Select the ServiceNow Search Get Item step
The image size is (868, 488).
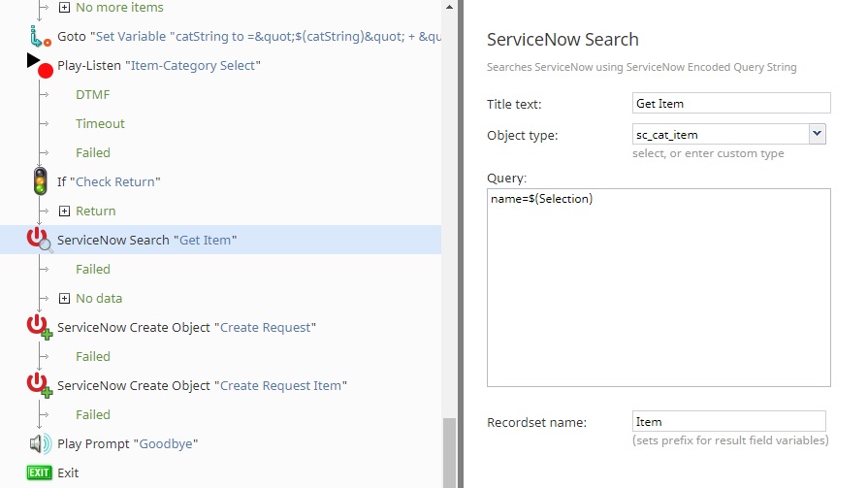(x=146, y=240)
